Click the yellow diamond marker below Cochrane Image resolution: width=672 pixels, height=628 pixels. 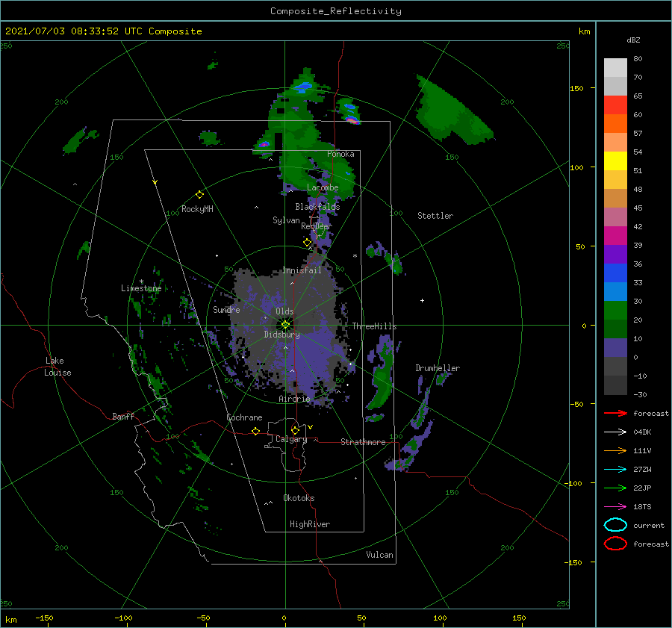click(x=255, y=431)
